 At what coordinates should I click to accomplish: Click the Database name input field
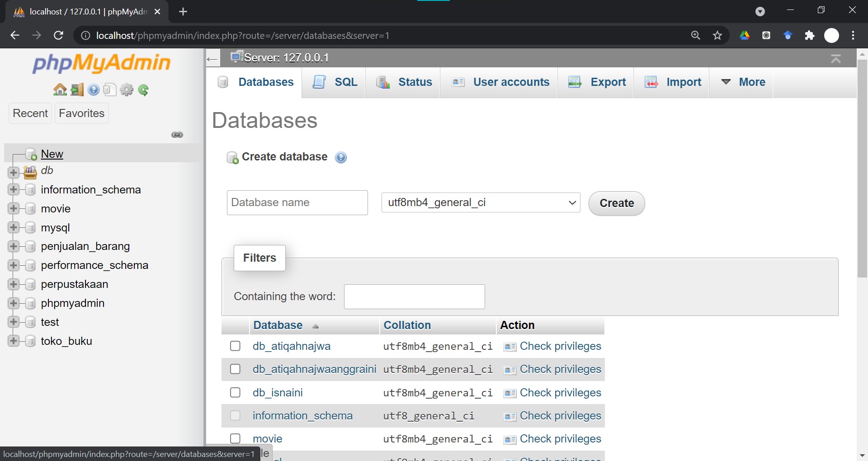(x=297, y=202)
